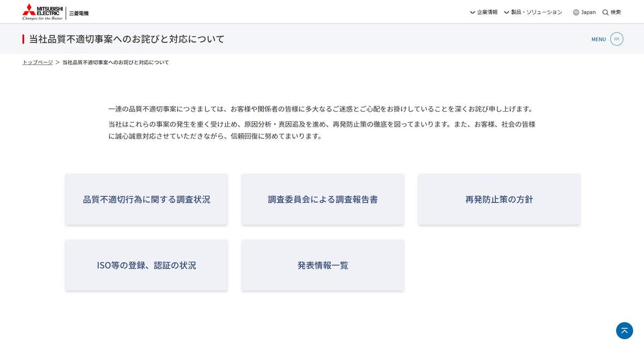This screenshot has width=644, height=347.
Task: Click the back-to-top arrow button
Action: coord(624,331)
